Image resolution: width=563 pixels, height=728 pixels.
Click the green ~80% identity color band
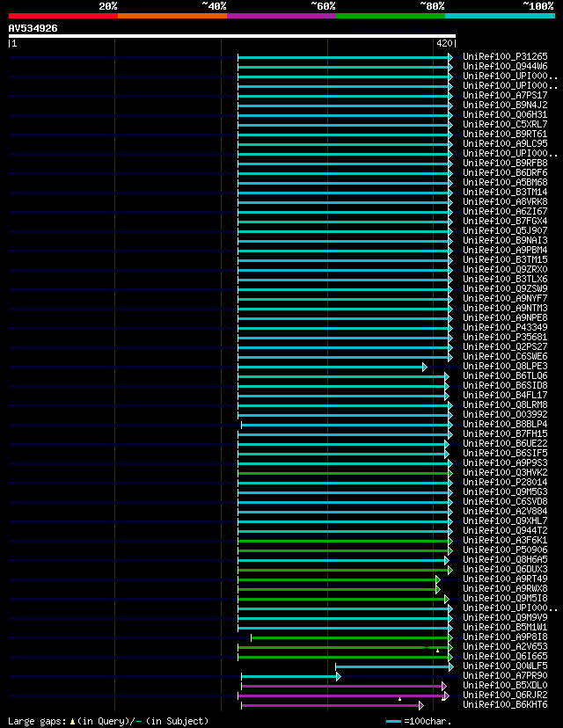click(x=391, y=16)
